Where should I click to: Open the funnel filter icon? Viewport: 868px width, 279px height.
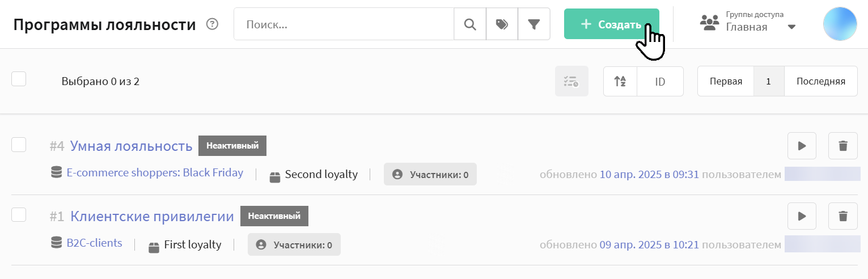pyautogui.click(x=534, y=24)
